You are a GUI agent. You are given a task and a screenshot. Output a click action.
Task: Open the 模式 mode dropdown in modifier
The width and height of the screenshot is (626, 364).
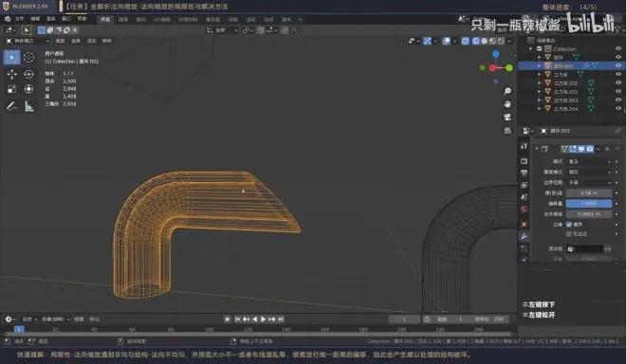click(x=589, y=162)
